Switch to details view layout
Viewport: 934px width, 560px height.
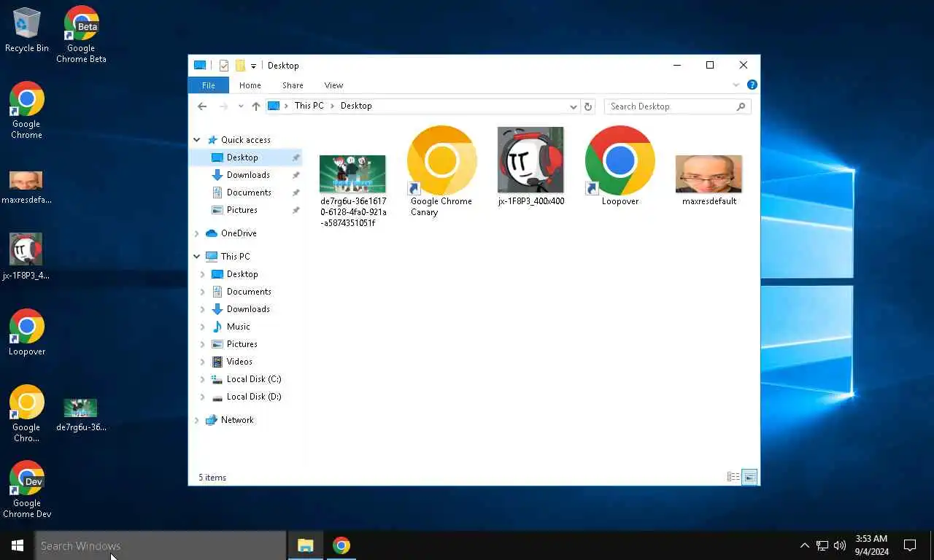tap(733, 478)
